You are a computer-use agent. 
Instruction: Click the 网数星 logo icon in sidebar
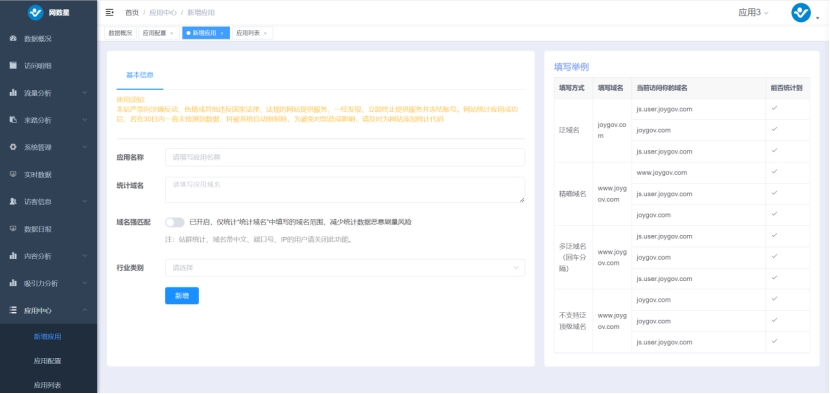click(35, 13)
